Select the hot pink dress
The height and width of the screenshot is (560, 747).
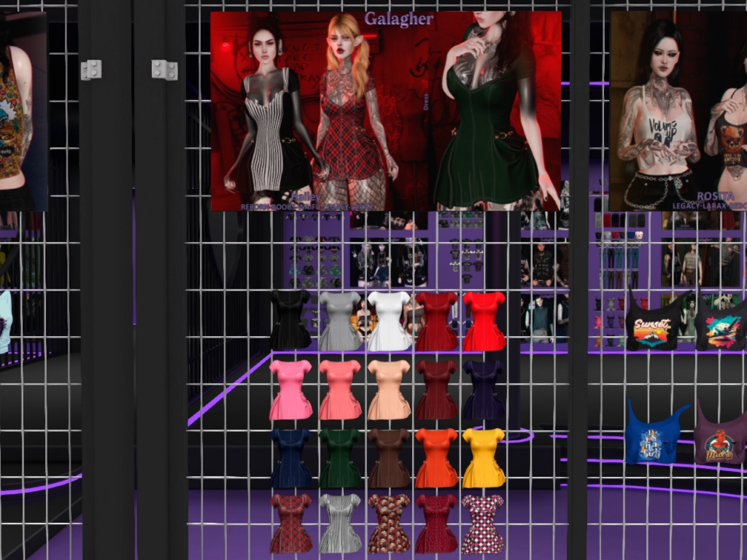290,390
